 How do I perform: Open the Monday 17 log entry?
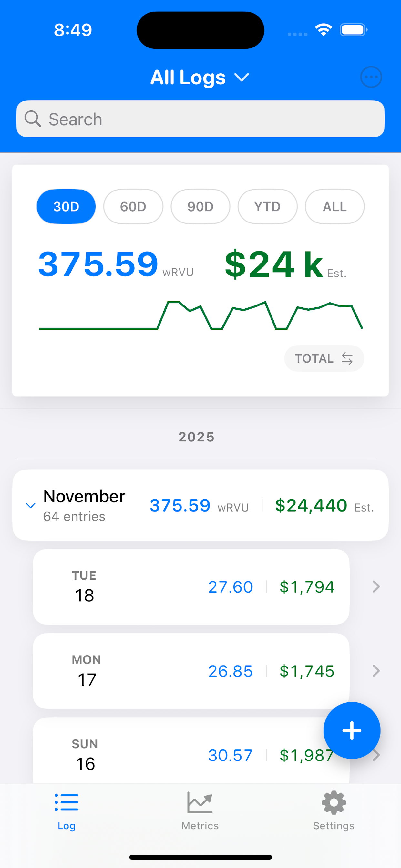click(191, 671)
